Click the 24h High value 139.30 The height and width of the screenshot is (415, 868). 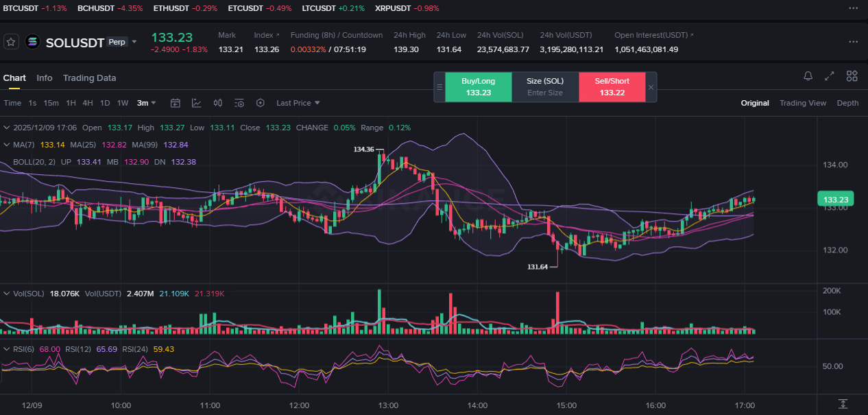click(407, 49)
